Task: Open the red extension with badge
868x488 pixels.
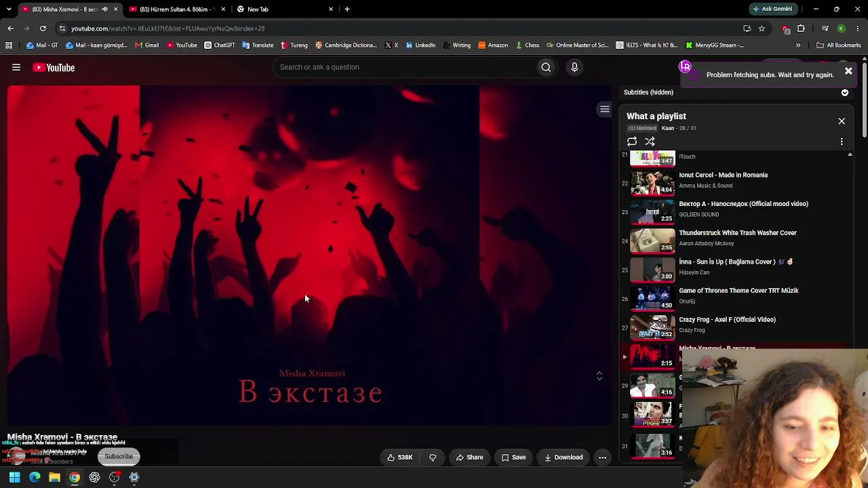Action: click(785, 29)
